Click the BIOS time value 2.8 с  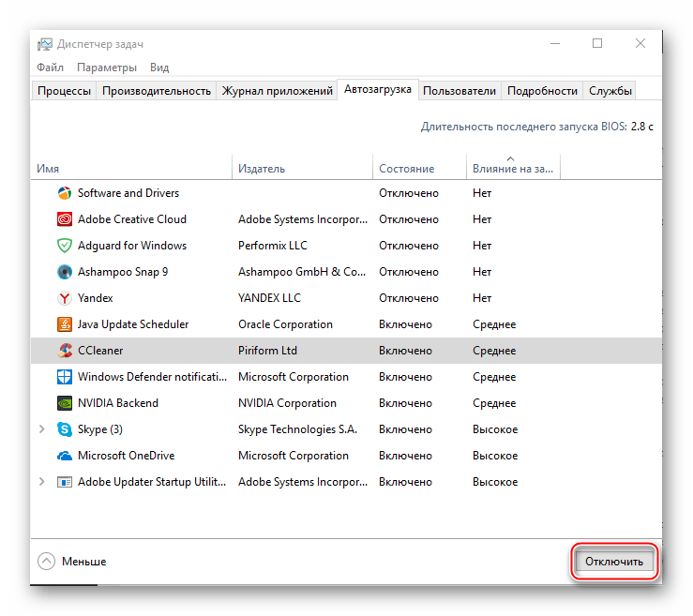(x=641, y=127)
